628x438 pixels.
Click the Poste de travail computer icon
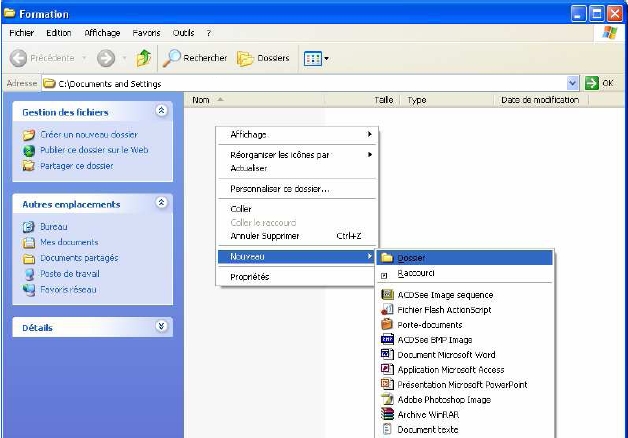point(29,274)
